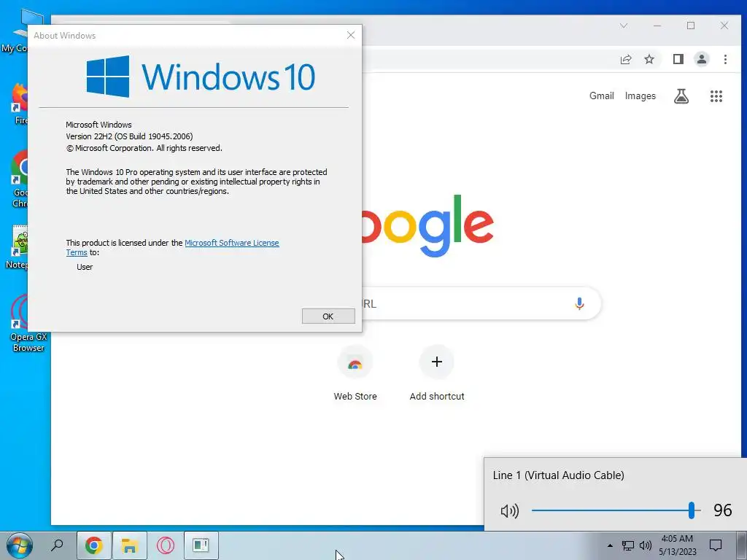Switch to Chrome in the taskbar
The width and height of the screenshot is (747, 560).
point(94,545)
